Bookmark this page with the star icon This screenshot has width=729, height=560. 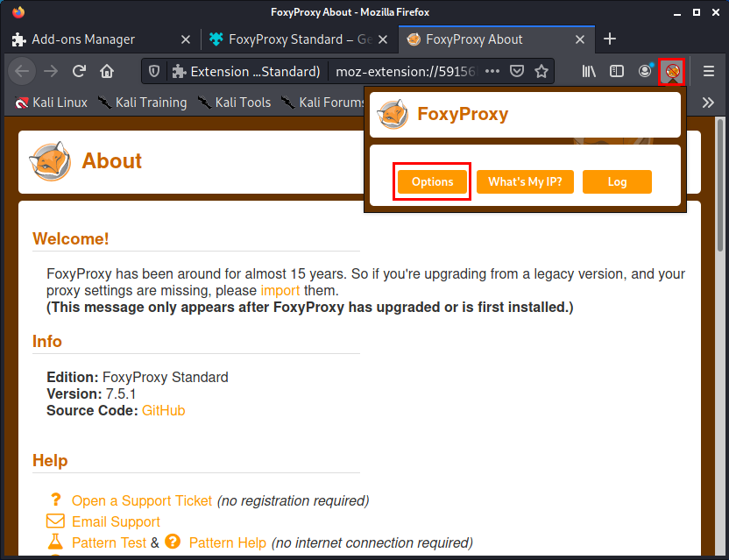pyautogui.click(x=541, y=71)
